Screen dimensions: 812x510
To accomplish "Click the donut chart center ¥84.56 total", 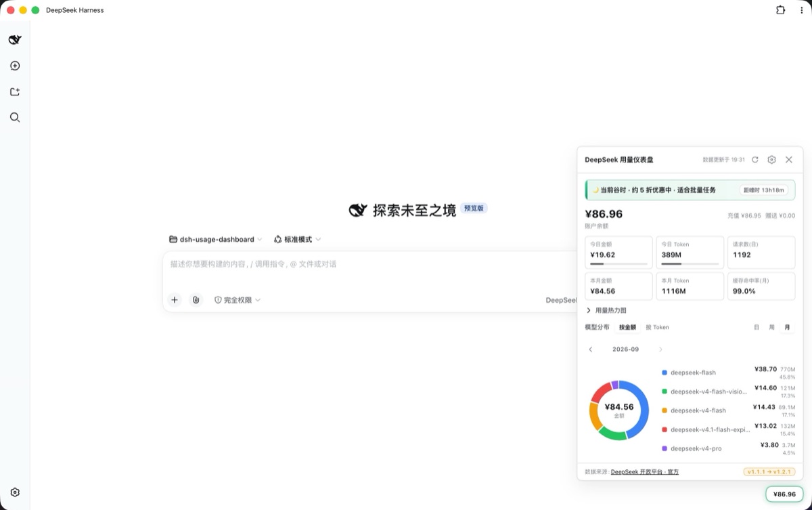I will (x=619, y=408).
